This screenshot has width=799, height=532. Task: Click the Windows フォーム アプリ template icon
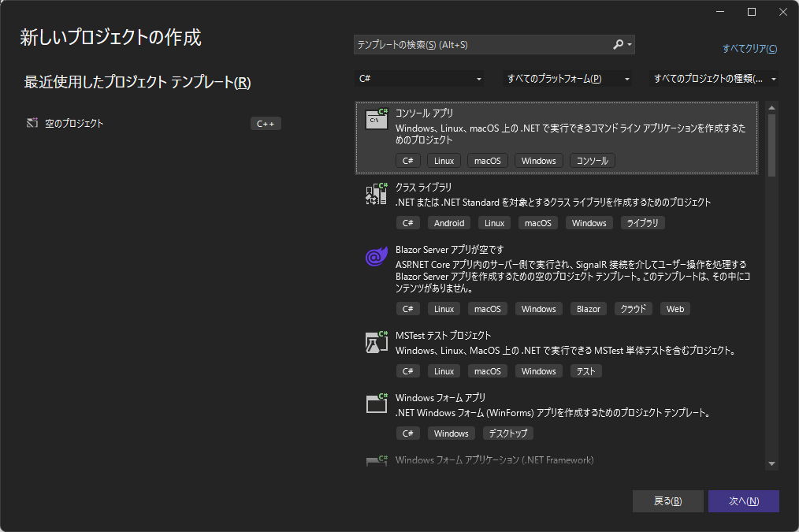[x=376, y=403]
